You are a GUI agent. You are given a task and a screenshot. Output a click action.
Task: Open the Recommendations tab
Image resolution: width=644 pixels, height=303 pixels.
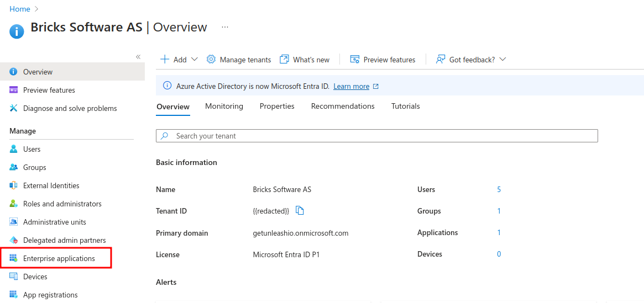pyautogui.click(x=343, y=106)
